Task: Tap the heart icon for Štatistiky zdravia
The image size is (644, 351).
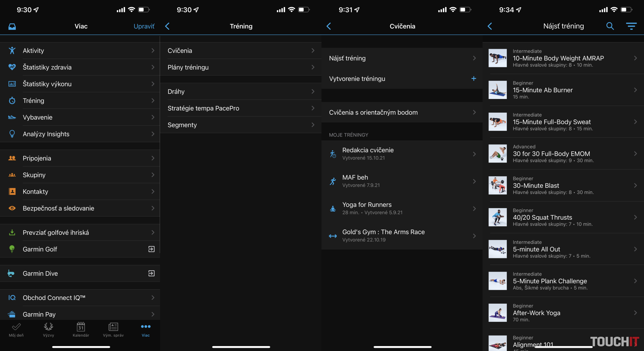Action: [12, 67]
